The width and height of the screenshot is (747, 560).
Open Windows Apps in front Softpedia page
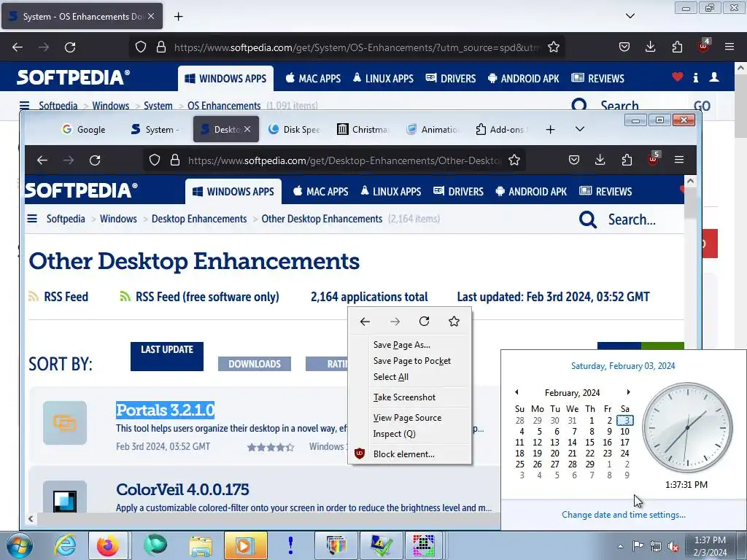pos(233,192)
